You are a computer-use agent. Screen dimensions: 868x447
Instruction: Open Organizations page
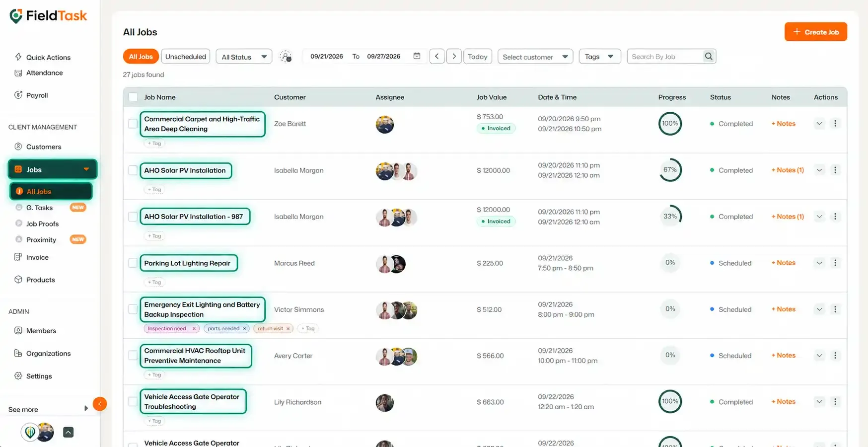click(42, 353)
